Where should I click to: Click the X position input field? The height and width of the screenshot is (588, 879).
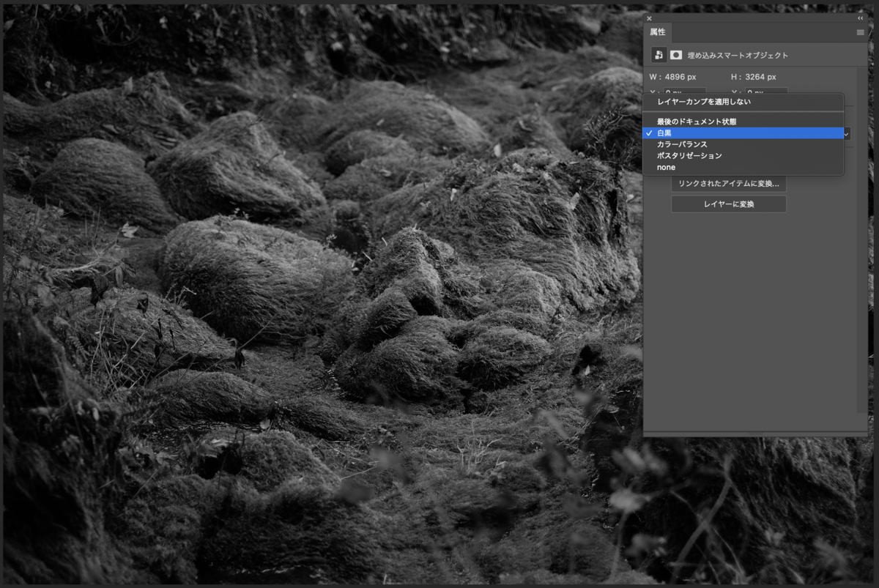pos(684,92)
